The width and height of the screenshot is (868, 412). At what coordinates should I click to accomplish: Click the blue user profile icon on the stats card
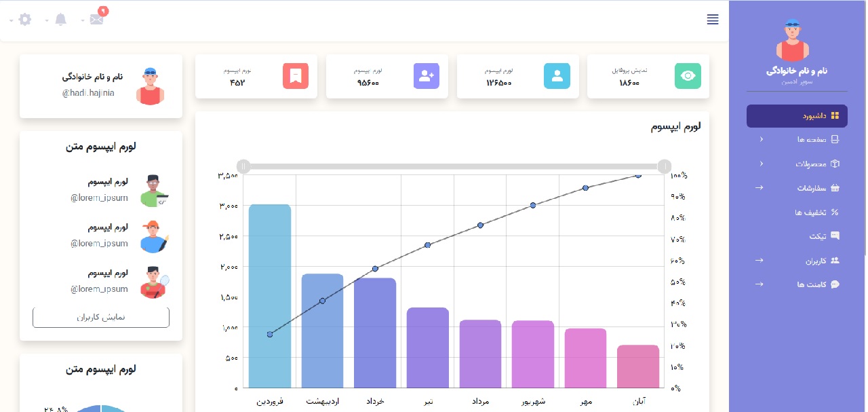(557, 75)
